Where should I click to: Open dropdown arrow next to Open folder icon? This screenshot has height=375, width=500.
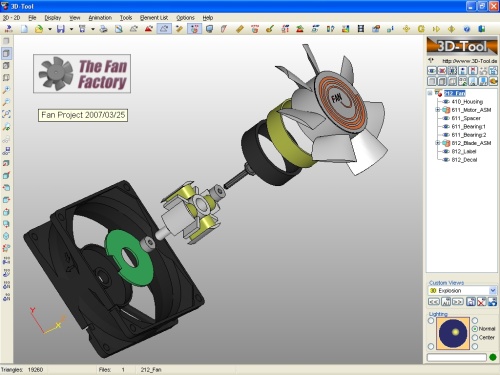50,29
